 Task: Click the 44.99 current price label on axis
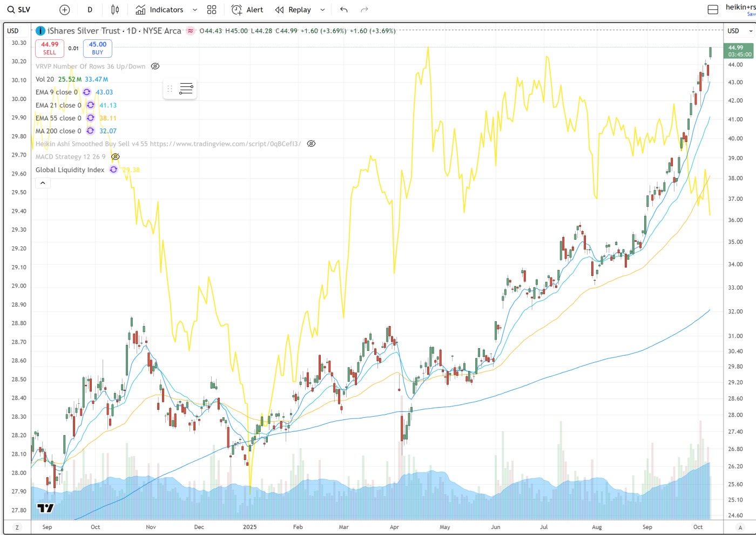(739, 51)
